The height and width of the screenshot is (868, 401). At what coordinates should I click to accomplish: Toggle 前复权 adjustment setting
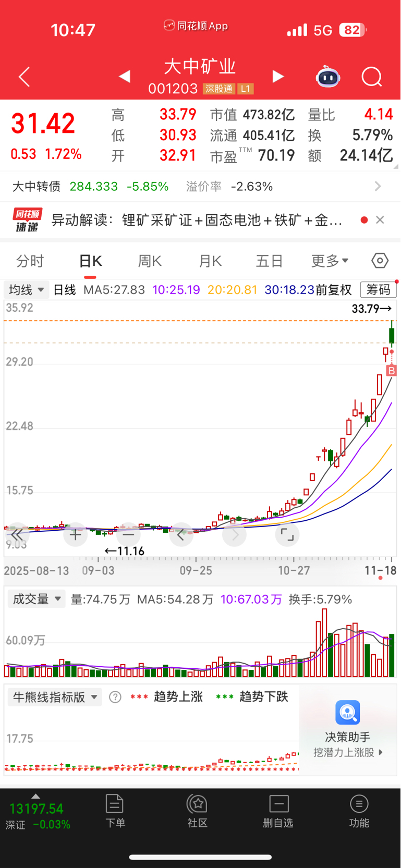click(334, 290)
